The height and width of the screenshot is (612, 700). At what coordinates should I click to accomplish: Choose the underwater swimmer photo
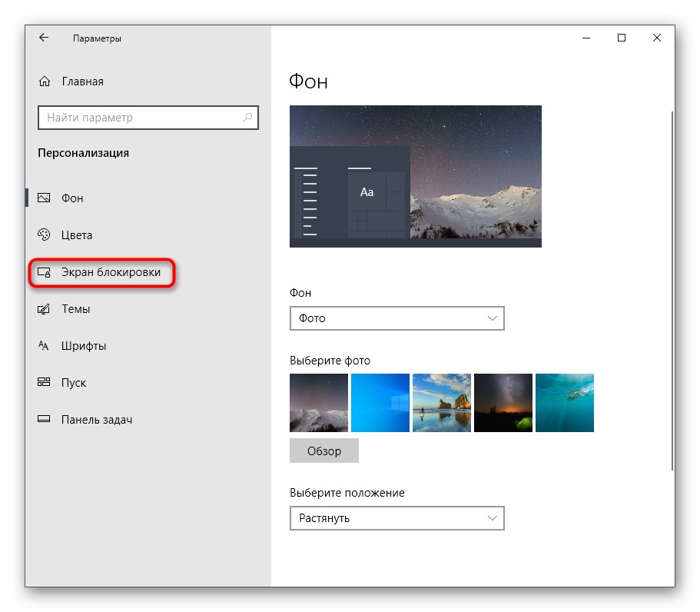(x=564, y=402)
